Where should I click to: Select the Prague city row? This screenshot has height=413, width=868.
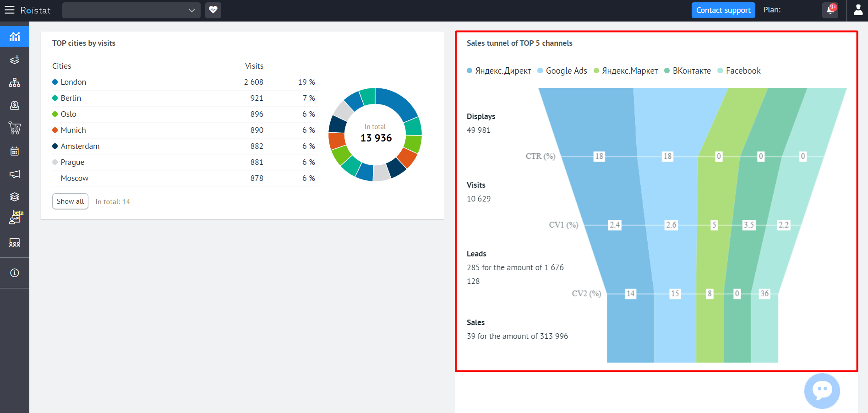pyautogui.click(x=185, y=163)
